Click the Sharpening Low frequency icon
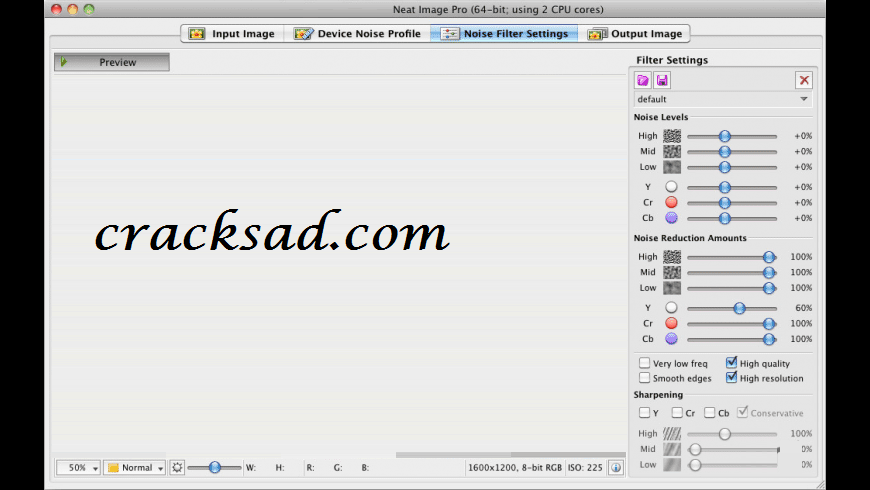 (672, 464)
